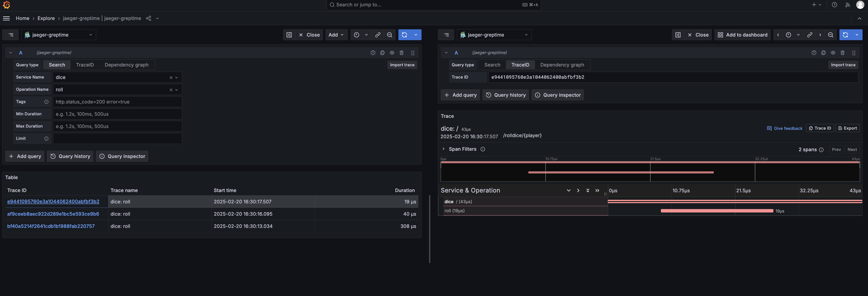Click zoom out icon in left pane toolbar
This screenshot has width=868, height=296.
pyautogui.click(x=390, y=35)
